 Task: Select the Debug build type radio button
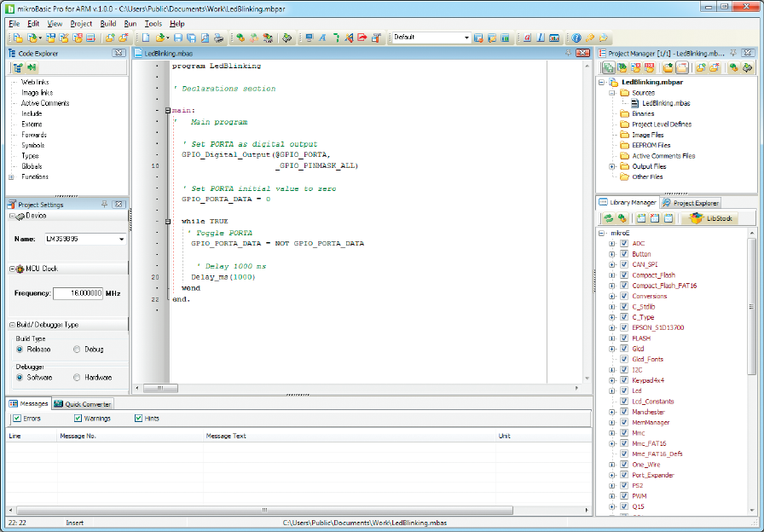click(x=78, y=350)
